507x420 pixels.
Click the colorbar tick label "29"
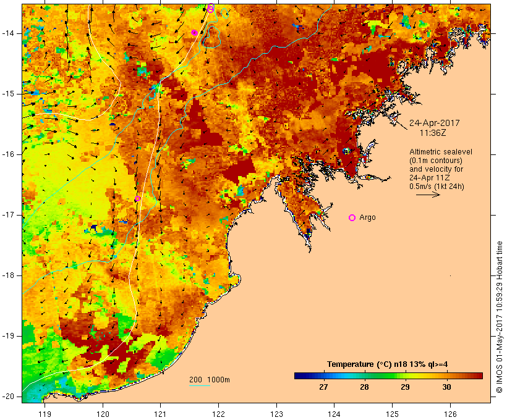coord(405,387)
